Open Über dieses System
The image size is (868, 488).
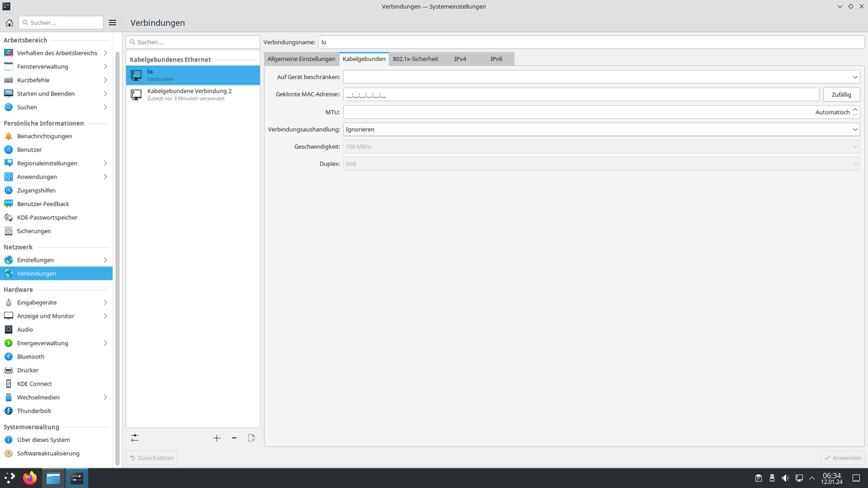56,440
